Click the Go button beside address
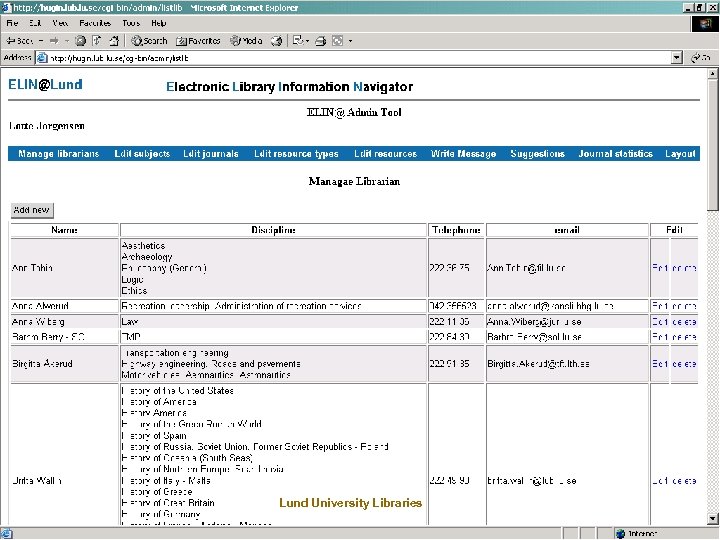Screen dimensions: 720x540 point(701,58)
